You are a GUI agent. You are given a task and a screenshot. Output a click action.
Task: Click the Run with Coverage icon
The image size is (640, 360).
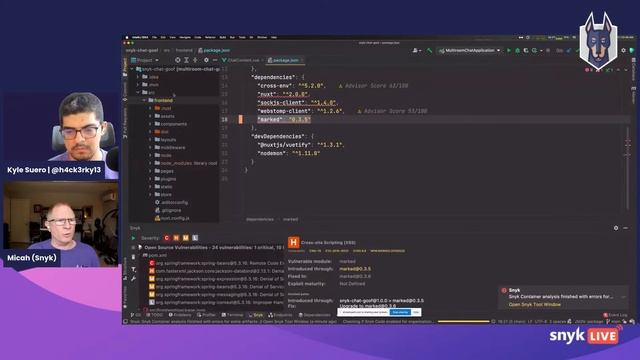526,51
